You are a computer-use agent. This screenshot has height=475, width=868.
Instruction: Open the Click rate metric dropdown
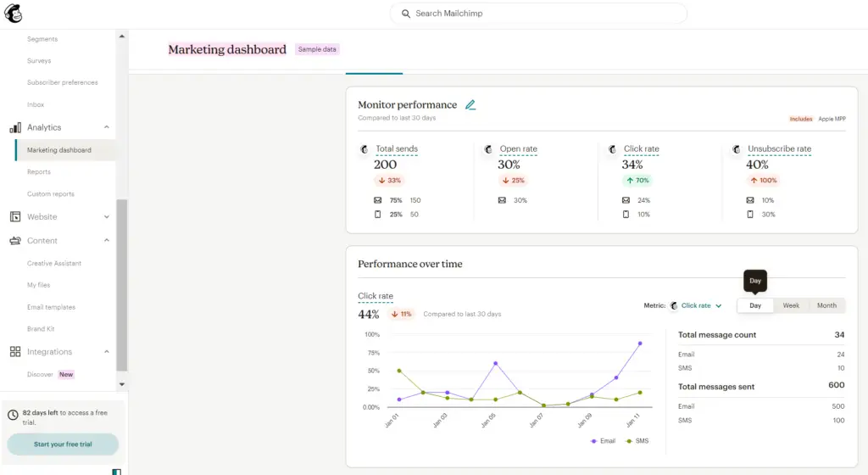(x=701, y=305)
